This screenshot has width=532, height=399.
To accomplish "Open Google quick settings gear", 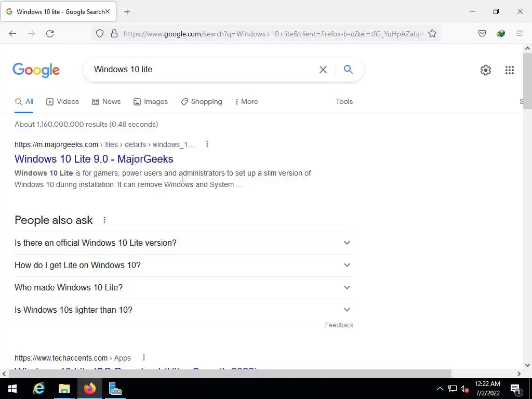I will click(x=486, y=70).
